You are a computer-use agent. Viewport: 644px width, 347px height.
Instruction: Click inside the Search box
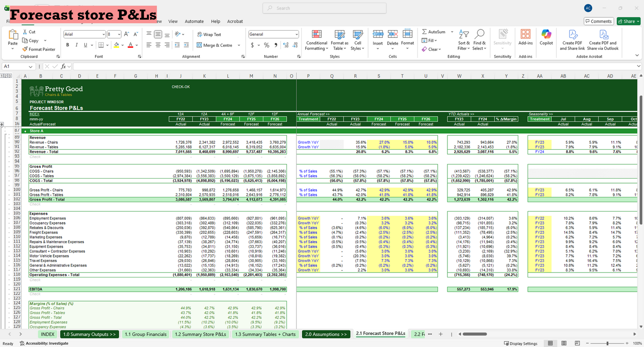[324, 8]
